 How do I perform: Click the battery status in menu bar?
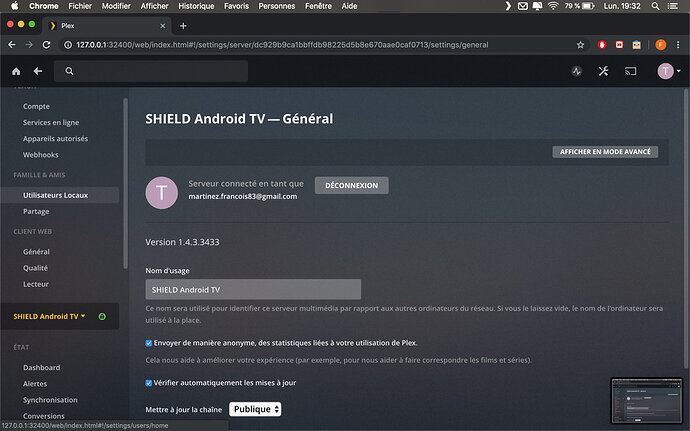coord(580,6)
